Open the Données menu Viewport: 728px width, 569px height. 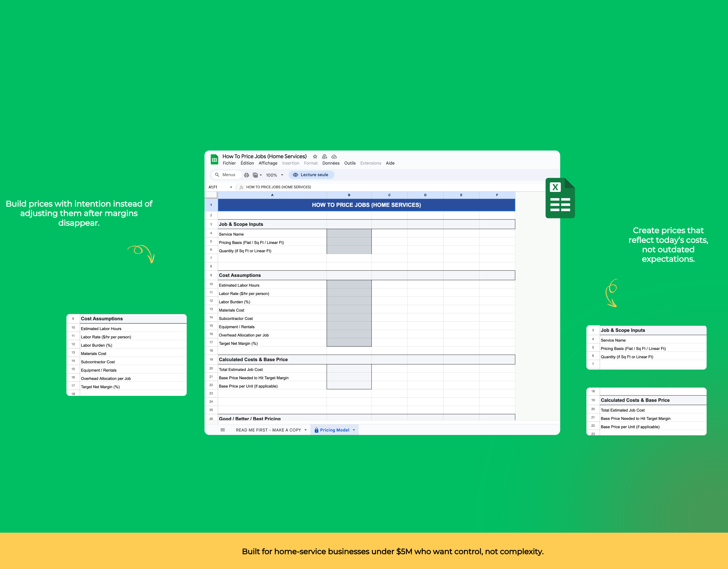tap(331, 163)
